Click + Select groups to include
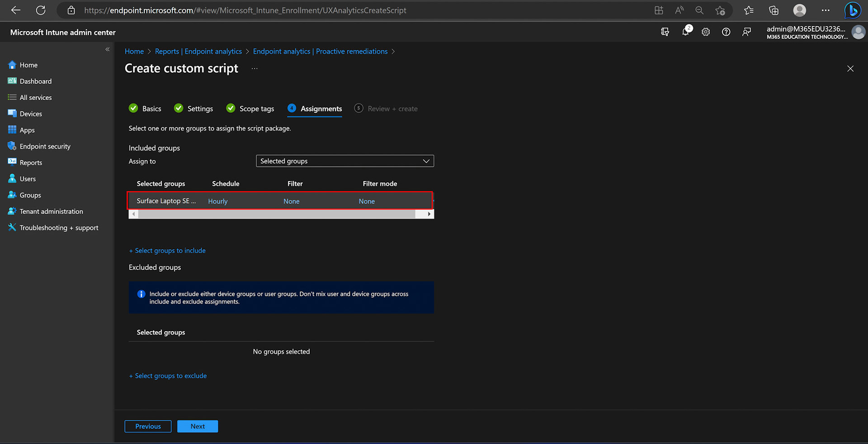Screen dimensions: 868x444 click(167, 251)
